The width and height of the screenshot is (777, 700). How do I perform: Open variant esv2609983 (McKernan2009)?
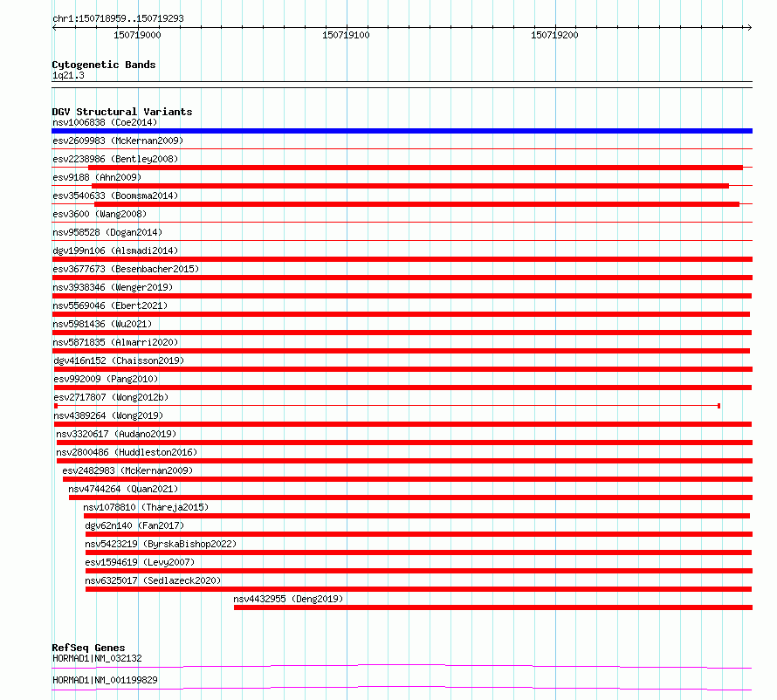tap(118, 141)
